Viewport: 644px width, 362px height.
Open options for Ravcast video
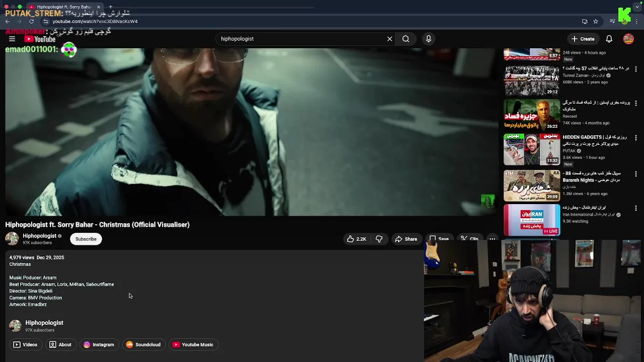point(636,103)
